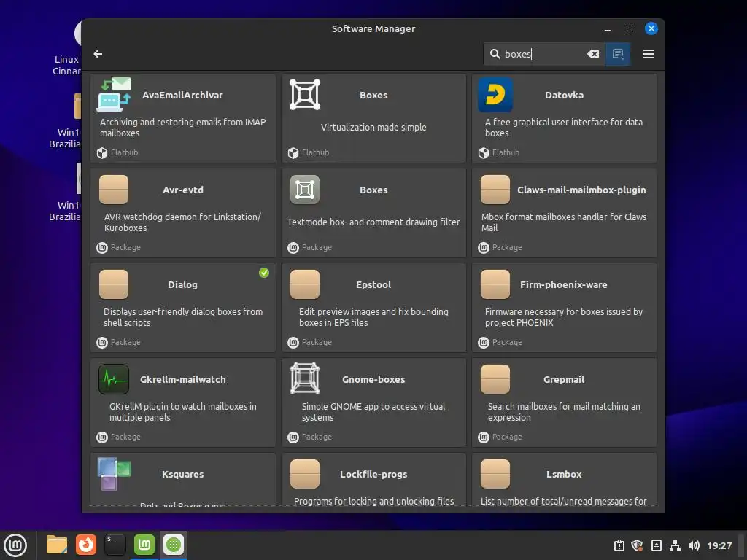The image size is (747, 560).
Task: Click the Package label under Epstool
Action: tap(317, 342)
